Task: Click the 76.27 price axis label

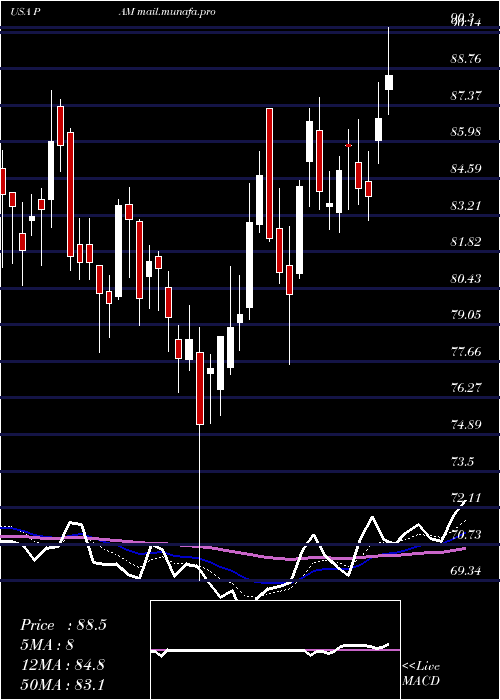Action: click(x=466, y=388)
